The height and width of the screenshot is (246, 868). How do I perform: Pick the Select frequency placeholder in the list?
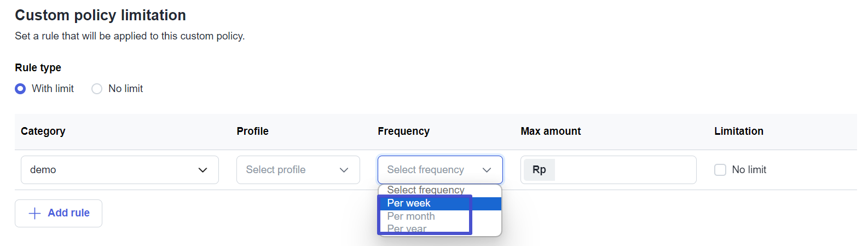[426, 190]
